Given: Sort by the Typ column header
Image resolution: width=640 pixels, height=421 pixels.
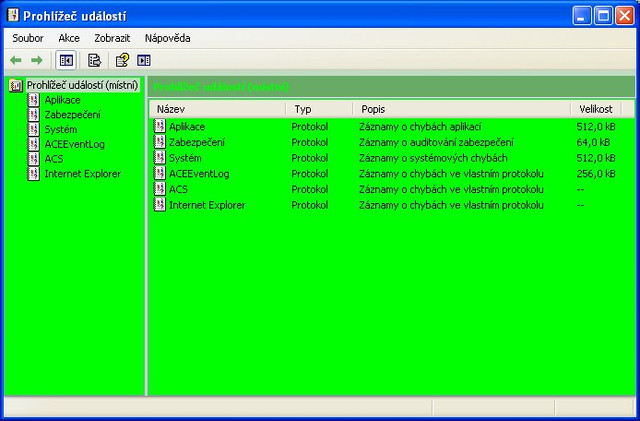Looking at the screenshot, I should pos(319,109).
